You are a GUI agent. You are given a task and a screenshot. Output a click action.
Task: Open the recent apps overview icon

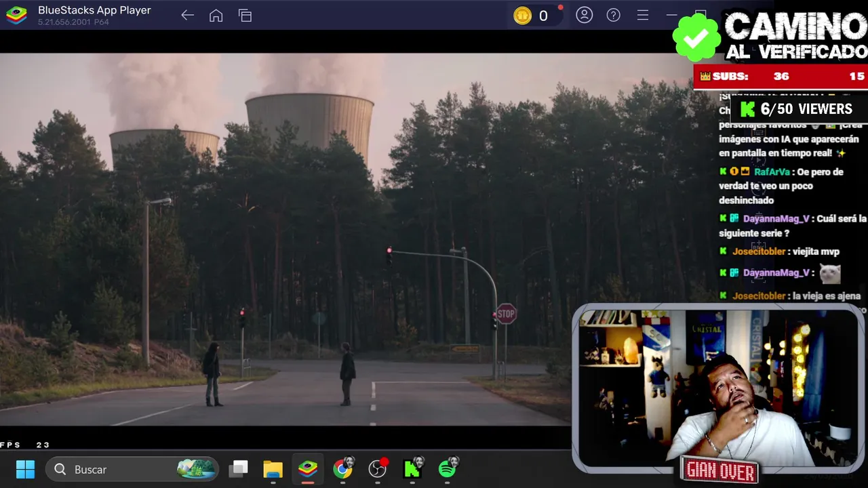[245, 16]
